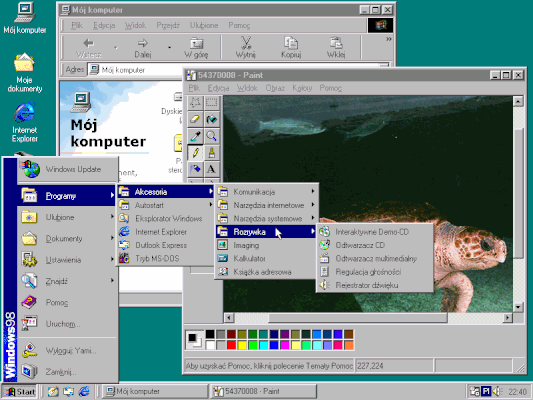This screenshot has height=400, width=533.
Task: Click the Start button
Action: [x=19, y=392]
